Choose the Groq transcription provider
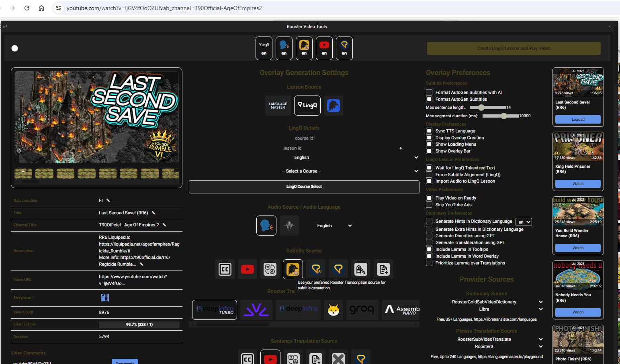 (x=362, y=309)
